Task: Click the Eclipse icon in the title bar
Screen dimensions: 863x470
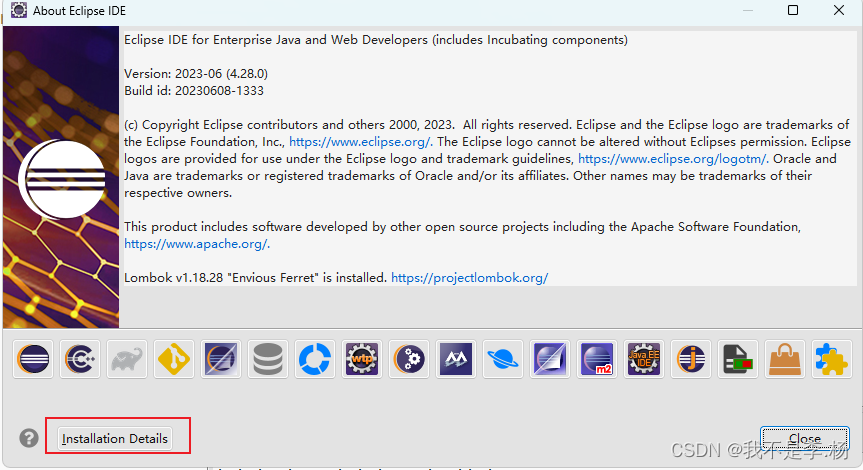Action: tap(19, 10)
